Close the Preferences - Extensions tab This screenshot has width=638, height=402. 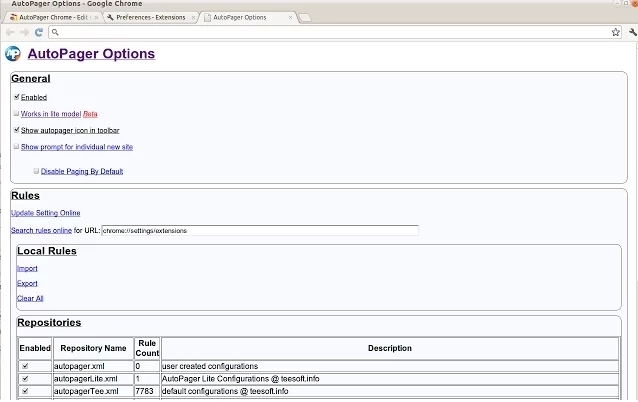(x=193, y=17)
